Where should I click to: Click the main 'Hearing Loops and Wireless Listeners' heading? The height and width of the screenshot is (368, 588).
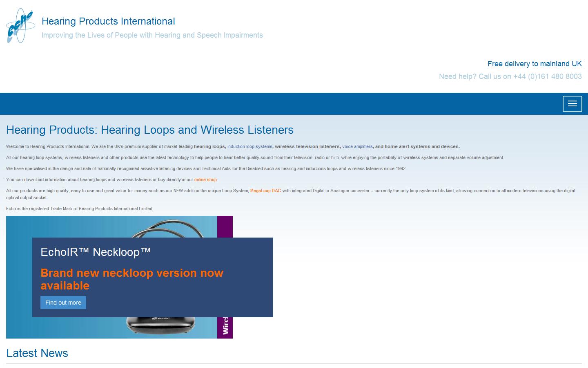pos(150,130)
